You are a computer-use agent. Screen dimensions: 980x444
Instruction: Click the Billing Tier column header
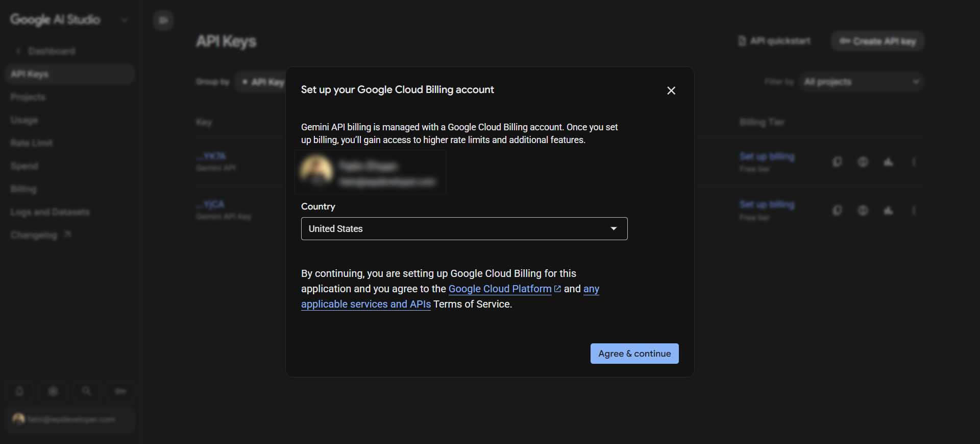(762, 122)
